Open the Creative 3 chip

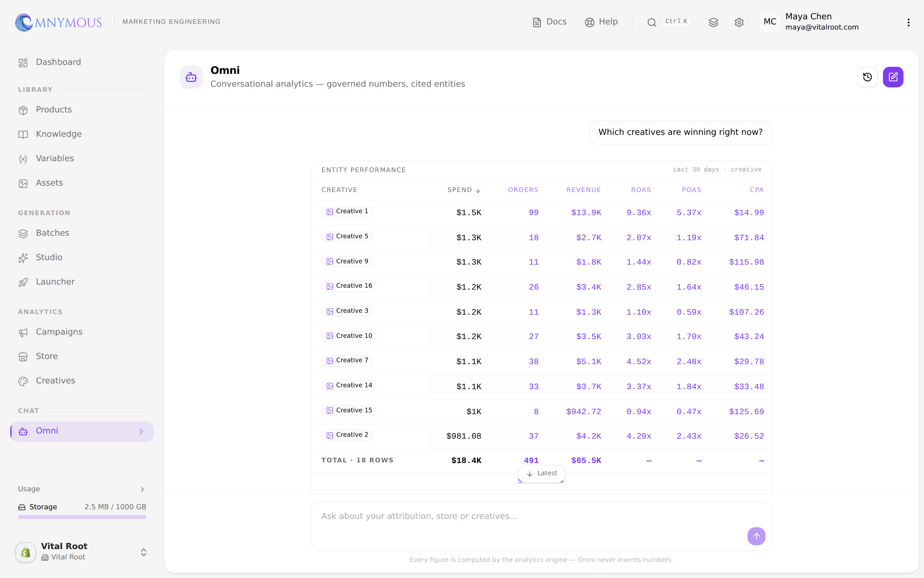(x=347, y=311)
